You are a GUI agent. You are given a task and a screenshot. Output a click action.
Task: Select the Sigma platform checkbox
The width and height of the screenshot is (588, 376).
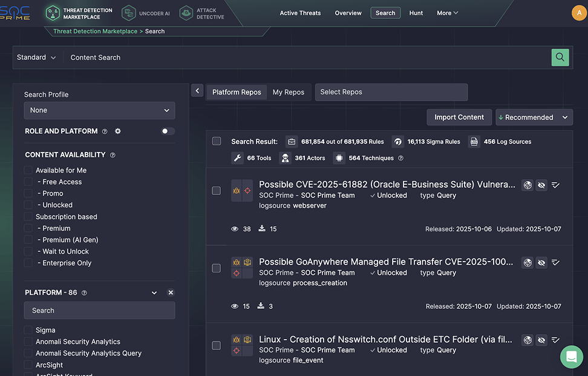[x=27, y=331]
